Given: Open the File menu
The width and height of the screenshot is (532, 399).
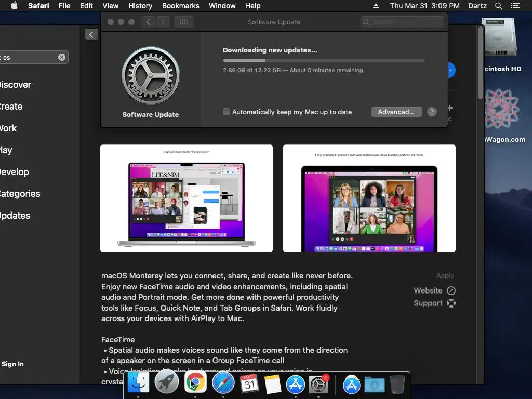Looking at the screenshot, I should 64,6.
